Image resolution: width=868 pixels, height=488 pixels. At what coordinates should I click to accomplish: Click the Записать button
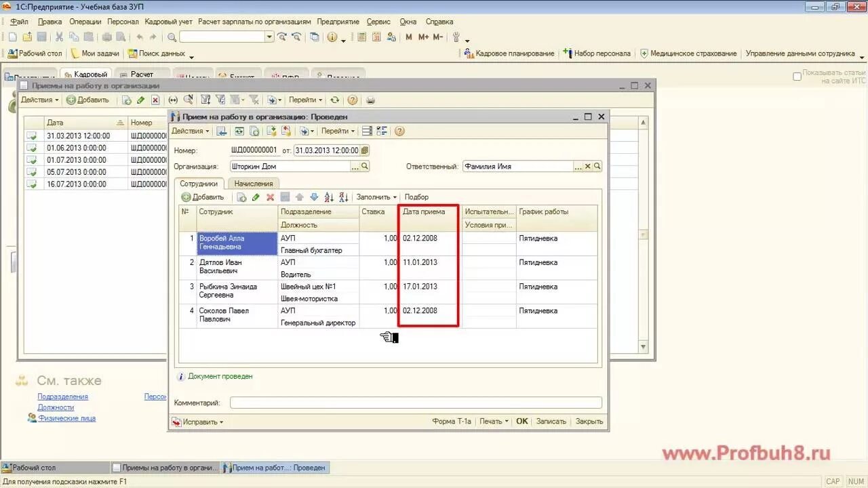point(551,421)
